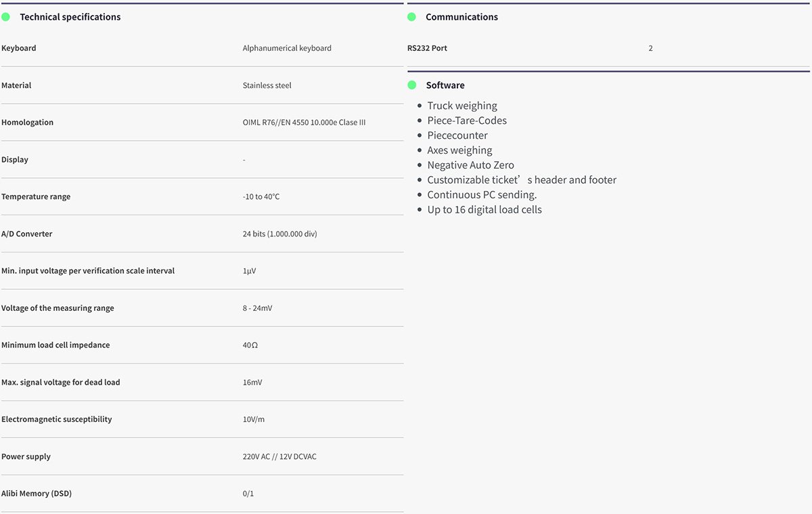
Task: Click the A/D Converter label
Action: [x=27, y=234]
